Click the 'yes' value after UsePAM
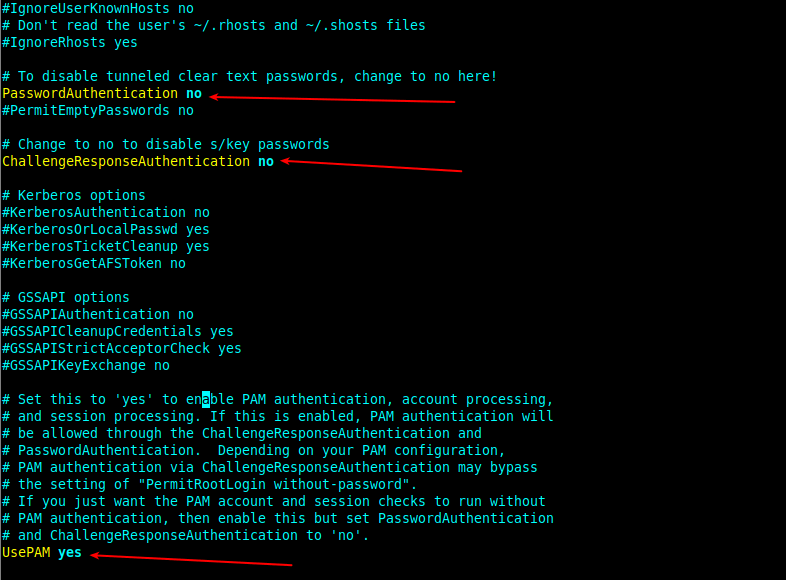Viewport: 786px width, 580px height. click(x=70, y=552)
